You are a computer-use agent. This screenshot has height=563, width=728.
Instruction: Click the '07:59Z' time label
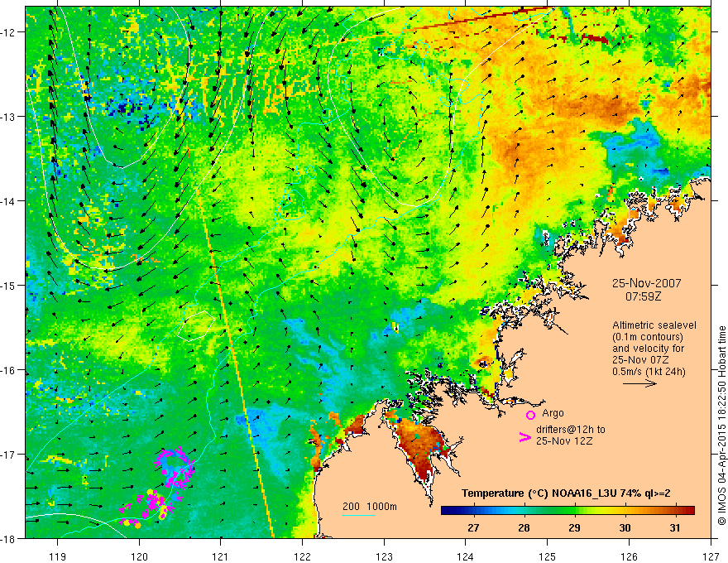click(643, 296)
